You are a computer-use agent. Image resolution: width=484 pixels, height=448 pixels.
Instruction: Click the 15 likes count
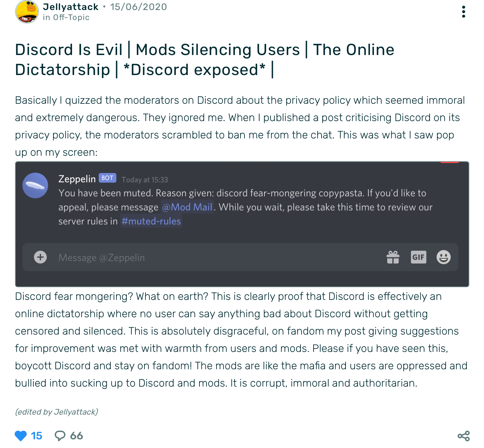click(36, 436)
